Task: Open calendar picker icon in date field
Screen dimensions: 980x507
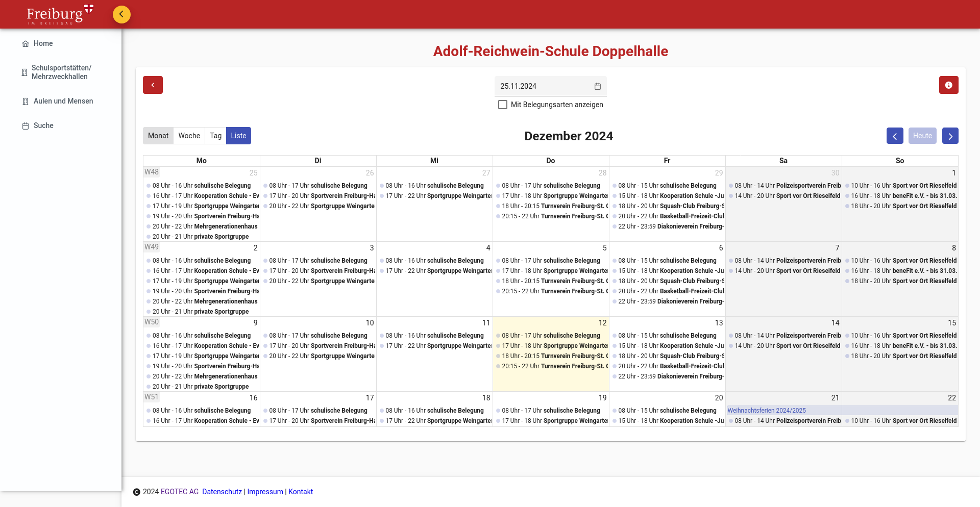Action: point(597,86)
